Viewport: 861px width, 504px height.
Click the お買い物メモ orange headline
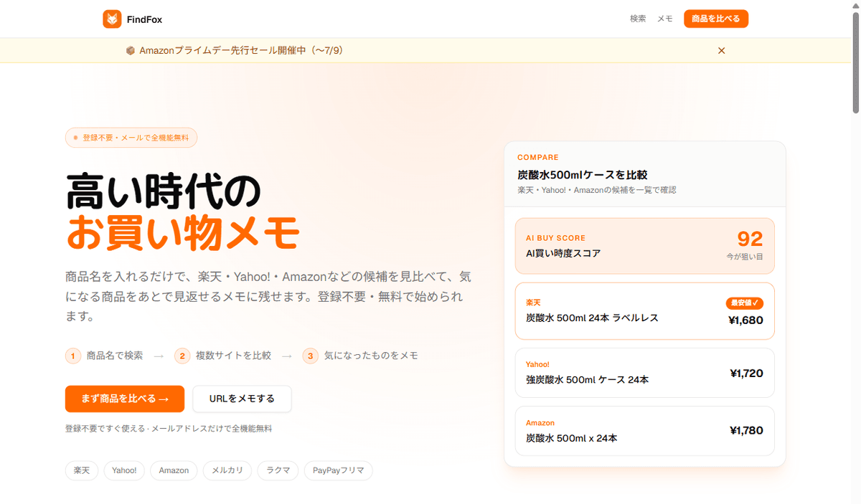point(182,232)
